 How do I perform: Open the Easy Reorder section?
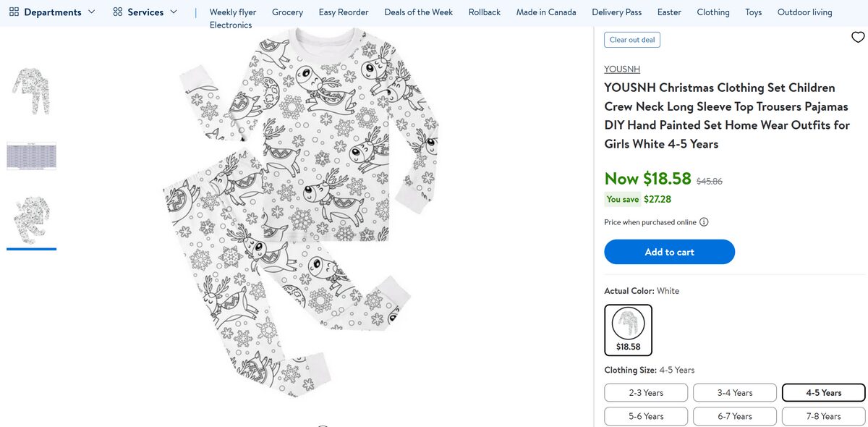pyautogui.click(x=343, y=12)
